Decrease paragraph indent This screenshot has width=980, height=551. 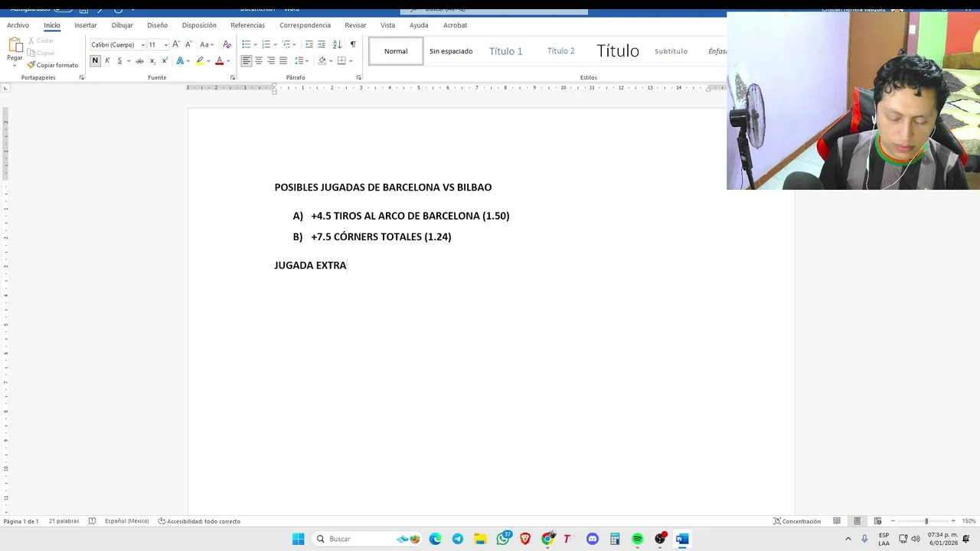click(309, 44)
